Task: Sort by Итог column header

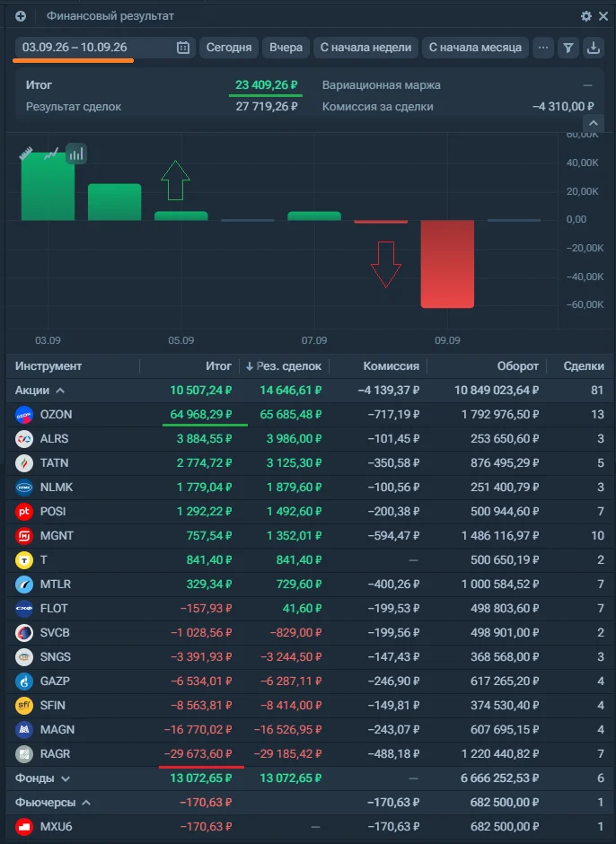Action: pos(218,366)
